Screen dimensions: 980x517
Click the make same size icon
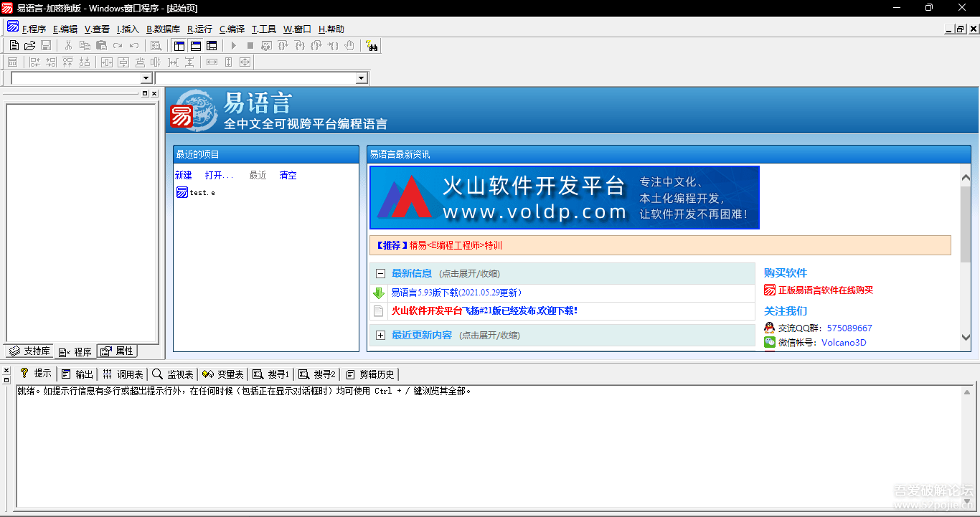245,62
